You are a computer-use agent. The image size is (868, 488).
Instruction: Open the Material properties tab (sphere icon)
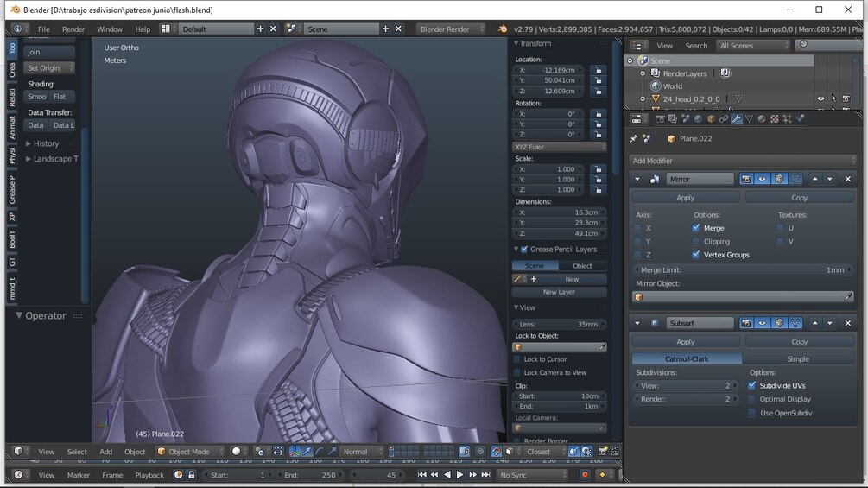click(762, 119)
